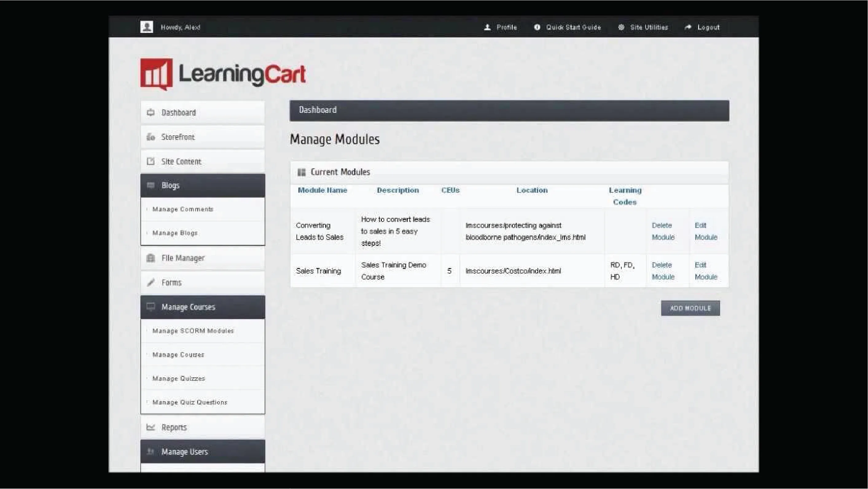868x489 pixels.
Task: Open the Quick Start Guide link
Action: coord(573,27)
